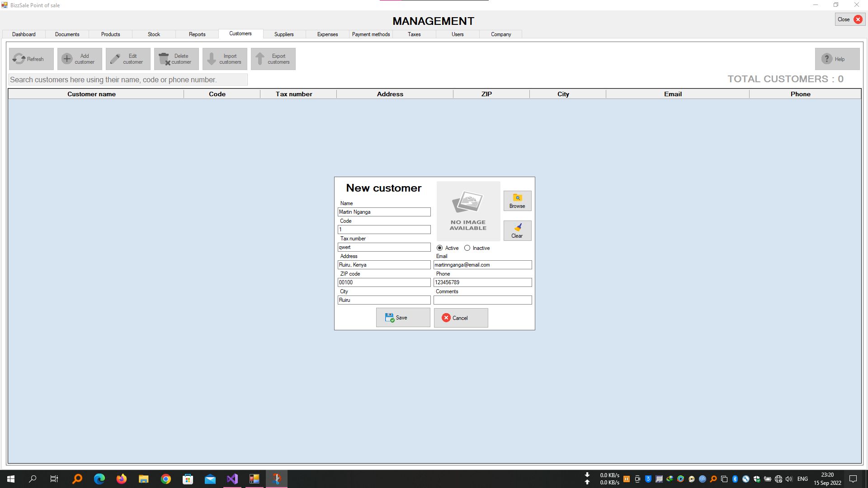Open the Products tab
This screenshot has width=868, height=488.
[110, 34]
